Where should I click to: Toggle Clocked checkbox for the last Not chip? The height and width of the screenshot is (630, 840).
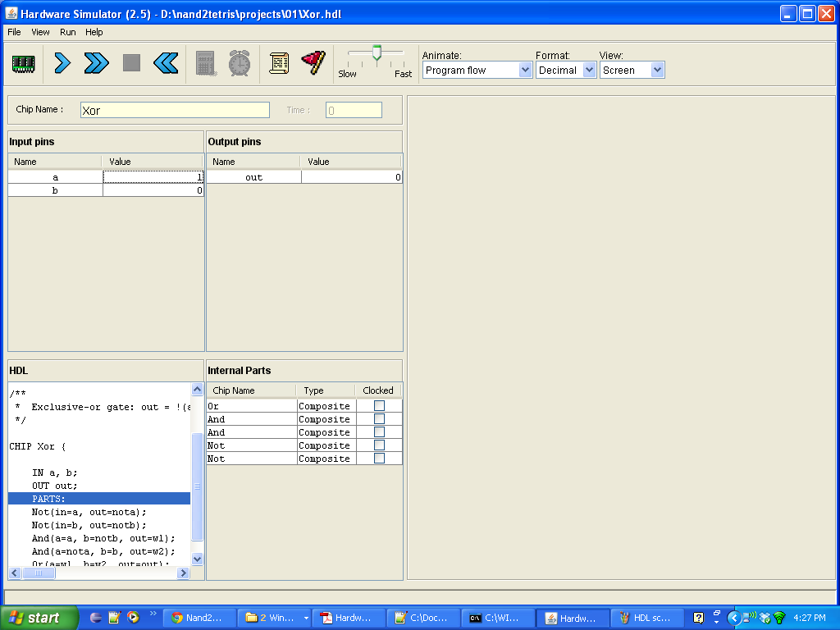click(x=379, y=459)
